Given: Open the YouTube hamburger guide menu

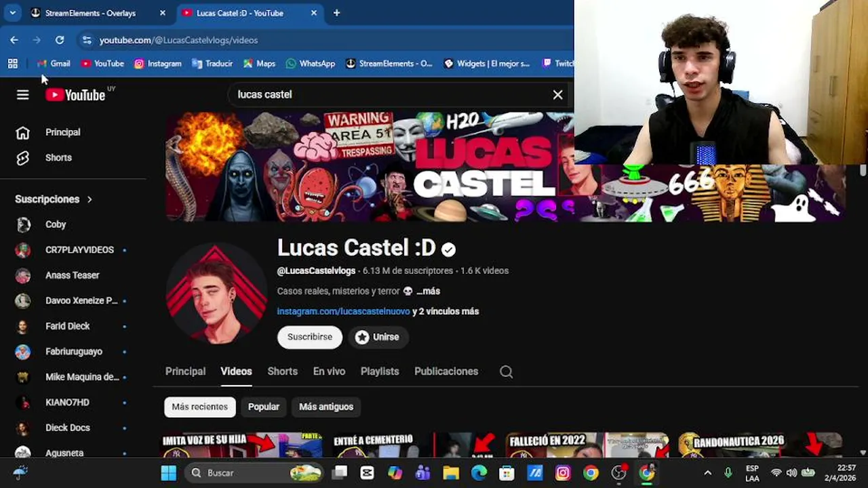Looking at the screenshot, I should [23, 95].
